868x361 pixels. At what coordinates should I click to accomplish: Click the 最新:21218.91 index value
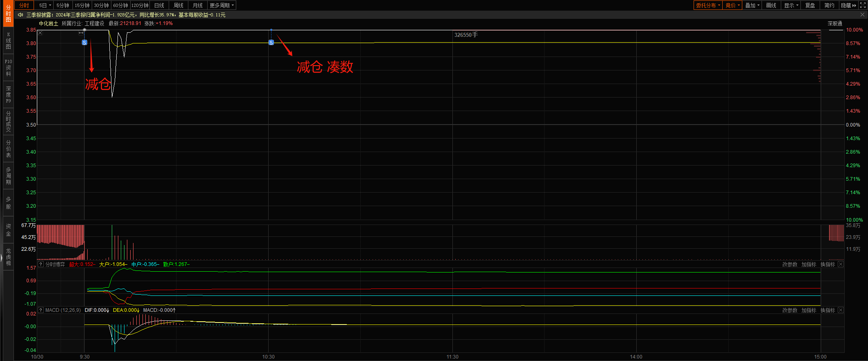[x=125, y=23]
